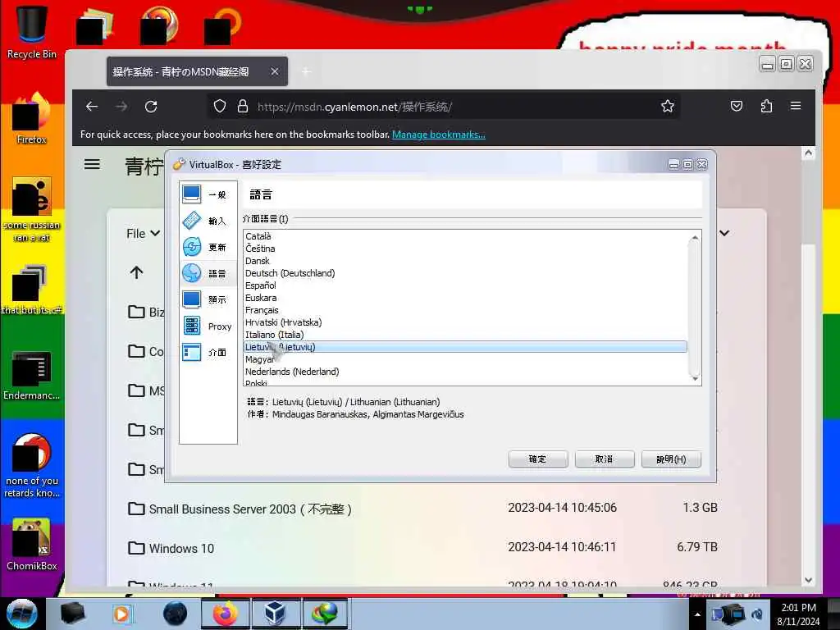Image resolution: width=840 pixels, height=630 pixels.
Task: Reload the current Firefox page
Action: point(151,106)
